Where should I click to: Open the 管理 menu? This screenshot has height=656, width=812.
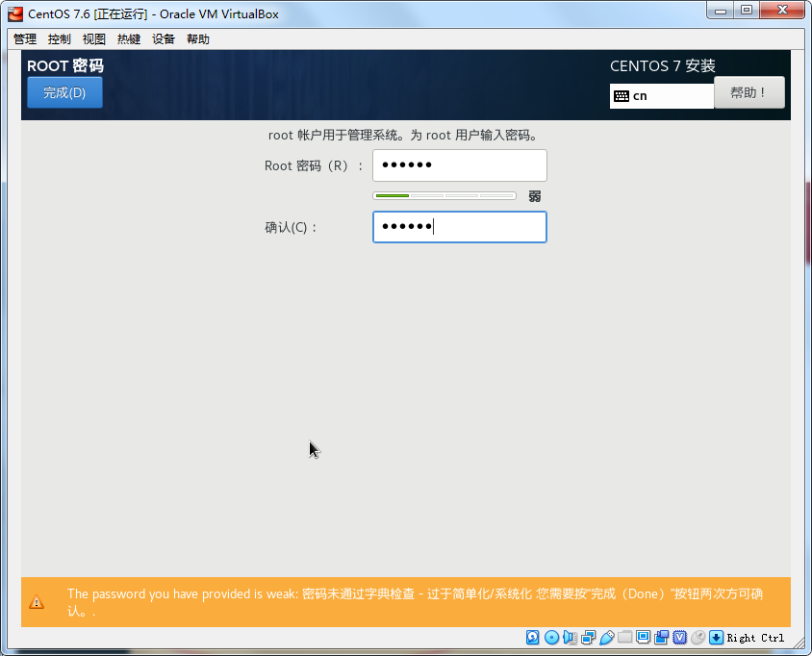click(23, 38)
